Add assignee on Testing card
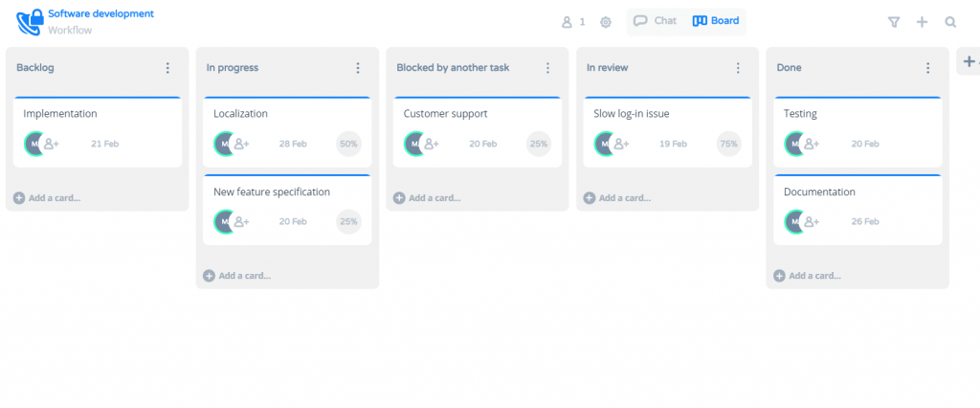Image resolution: width=980 pixels, height=408 pixels. (812, 144)
